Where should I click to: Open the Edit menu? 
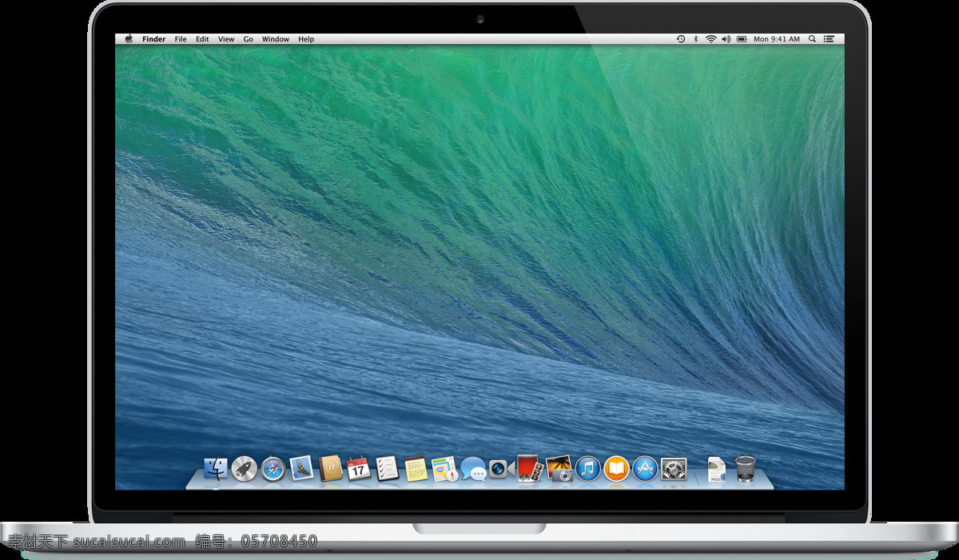click(x=203, y=39)
